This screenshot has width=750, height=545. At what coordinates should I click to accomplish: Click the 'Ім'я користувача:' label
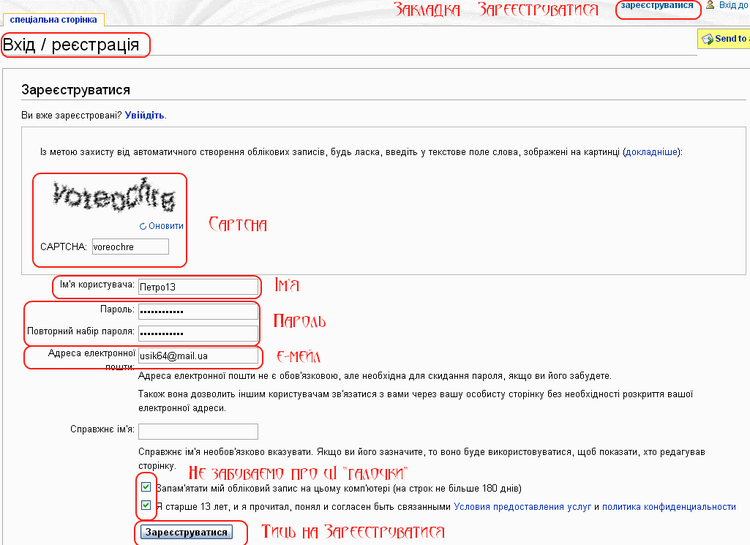(97, 285)
